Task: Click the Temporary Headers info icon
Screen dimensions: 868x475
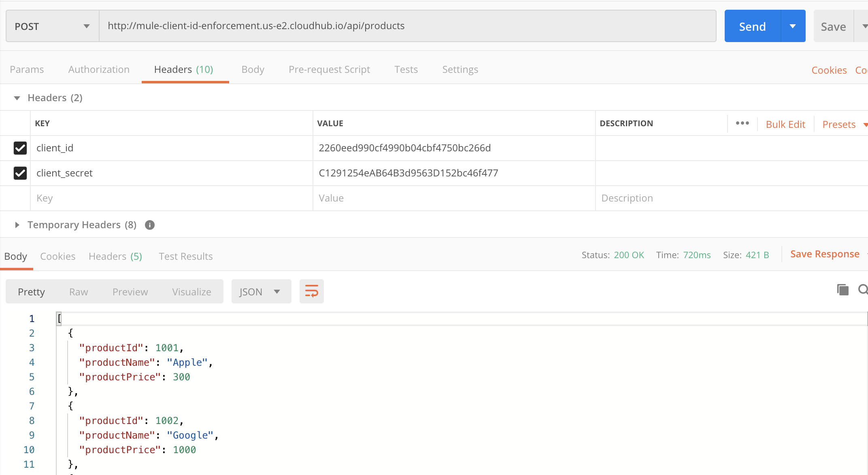Action: click(150, 225)
